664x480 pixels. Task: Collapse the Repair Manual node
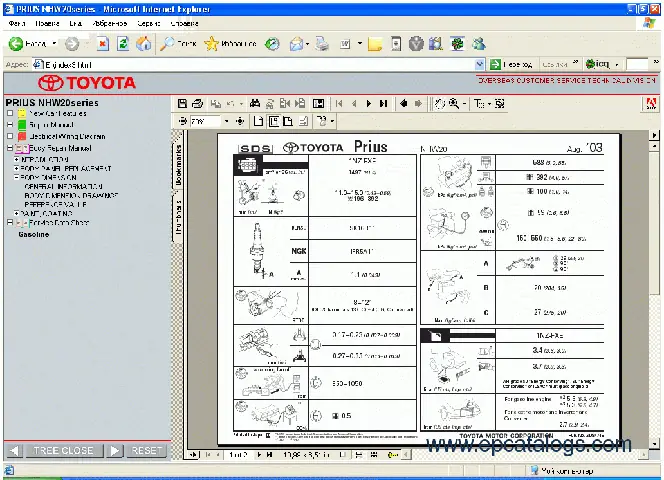10,125
